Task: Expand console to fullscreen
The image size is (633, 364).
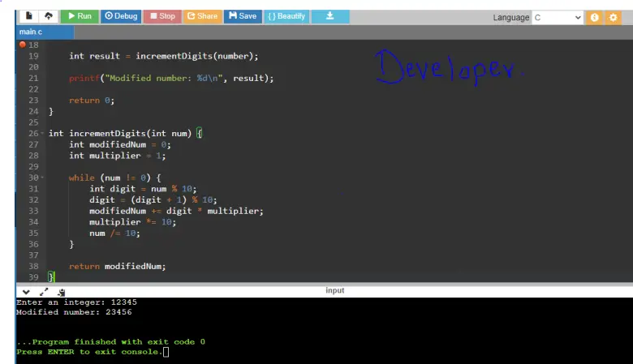Action: tap(44, 292)
